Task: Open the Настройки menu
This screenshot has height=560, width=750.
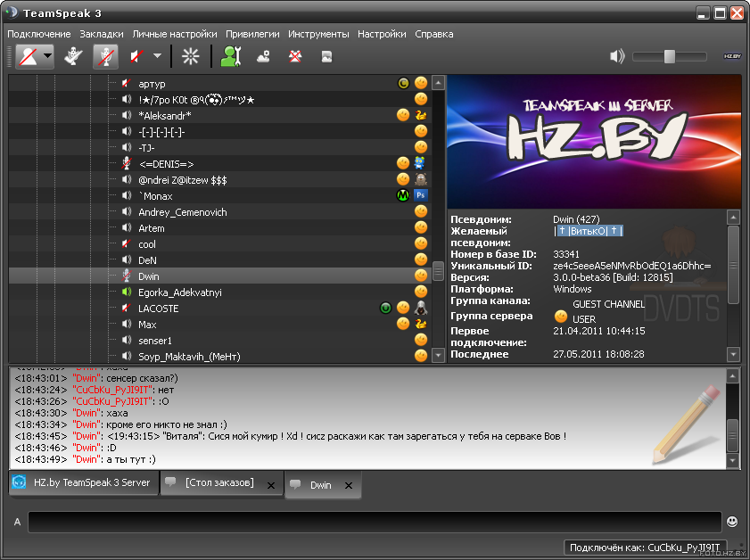Action: click(382, 34)
